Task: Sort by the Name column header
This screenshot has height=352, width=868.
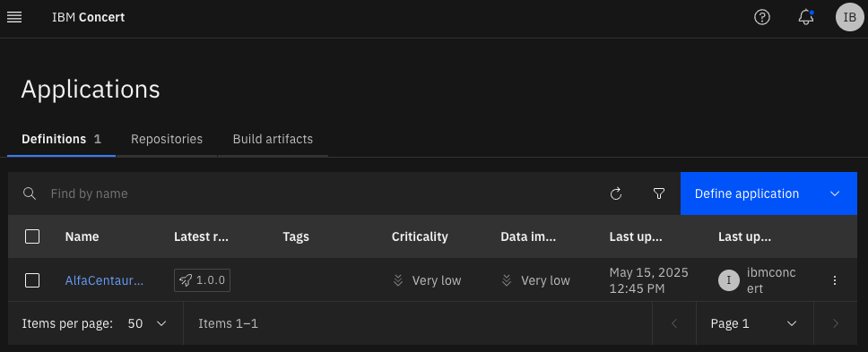Action: 82,236
